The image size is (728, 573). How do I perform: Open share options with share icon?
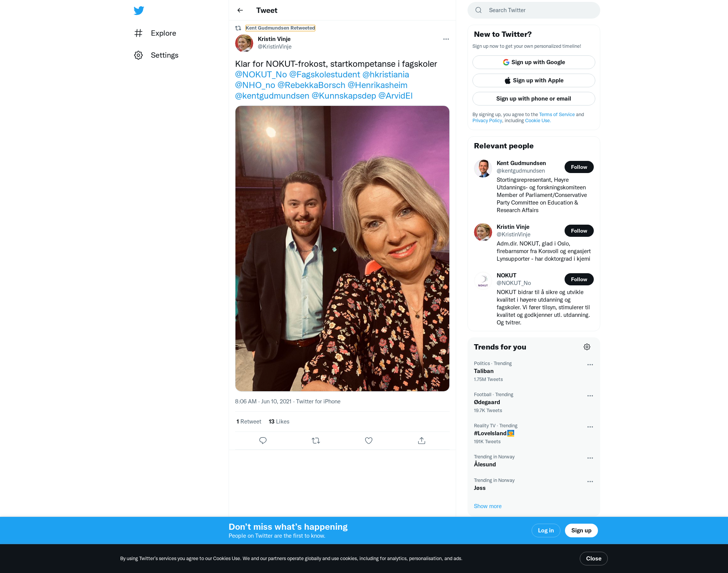tap(422, 441)
